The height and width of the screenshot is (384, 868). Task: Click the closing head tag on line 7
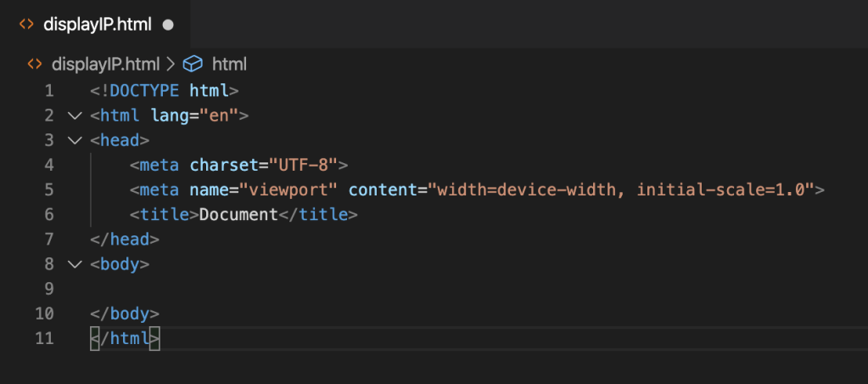click(125, 240)
